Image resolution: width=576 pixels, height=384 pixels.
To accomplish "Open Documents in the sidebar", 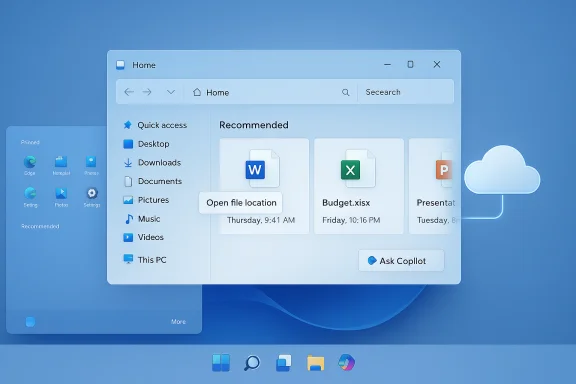I will 153,181.
